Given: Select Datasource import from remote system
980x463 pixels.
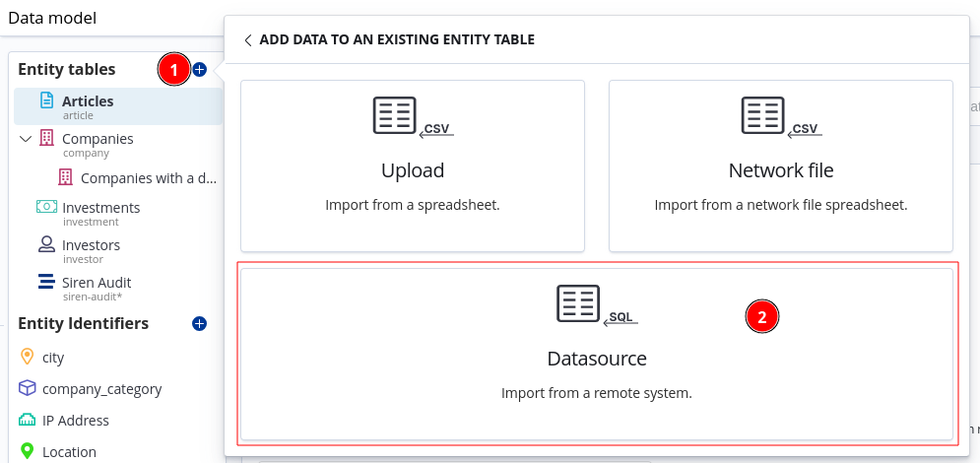Looking at the screenshot, I should coord(597,353).
